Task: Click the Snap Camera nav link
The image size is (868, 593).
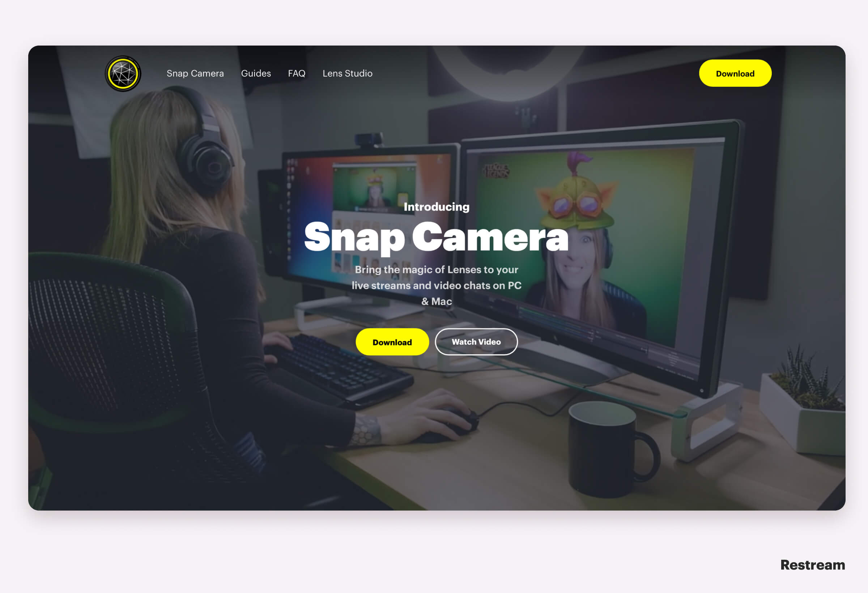Action: pos(195,74)
